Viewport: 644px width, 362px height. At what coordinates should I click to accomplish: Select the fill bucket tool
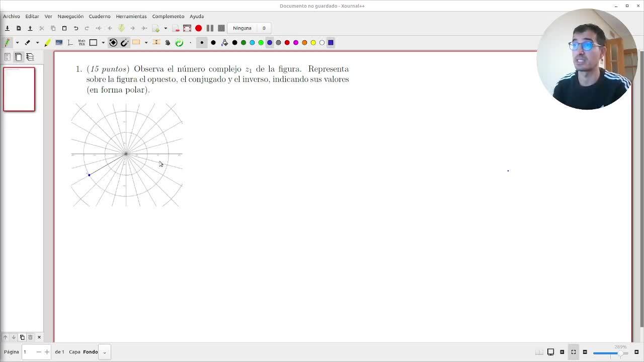pyautogui.click(x=224, y=43)
